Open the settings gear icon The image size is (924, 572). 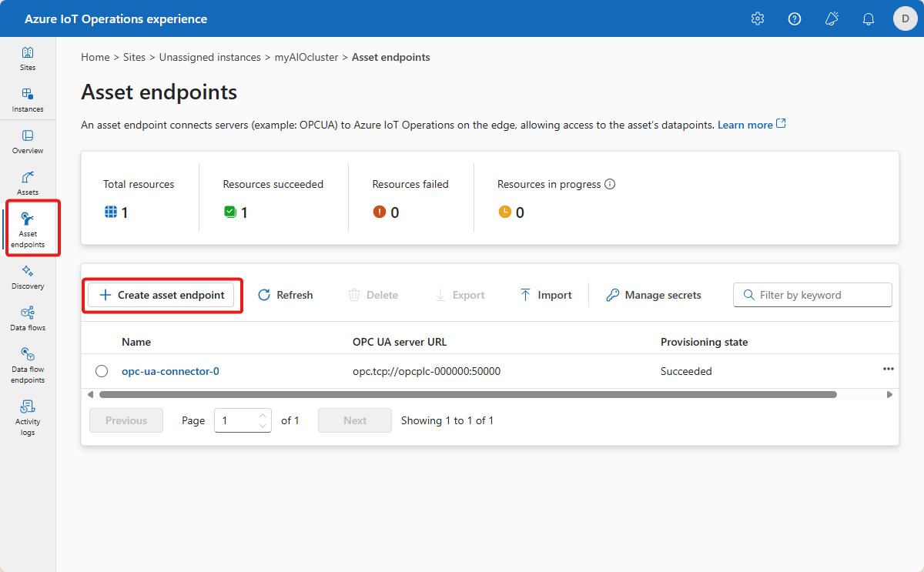point(758,18)
